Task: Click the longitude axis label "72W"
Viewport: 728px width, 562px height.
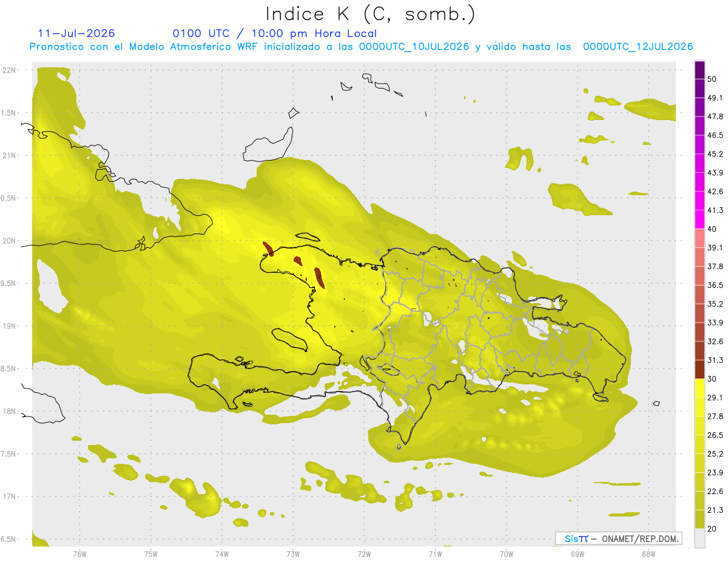Action: pos(364,554)
